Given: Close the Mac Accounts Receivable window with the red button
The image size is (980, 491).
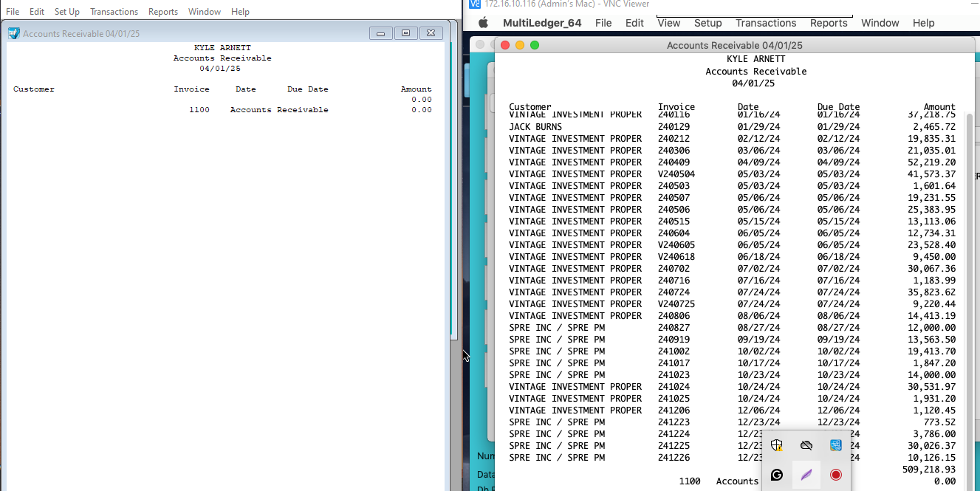Looking at the screenshot, I should (x=505, y=45).
